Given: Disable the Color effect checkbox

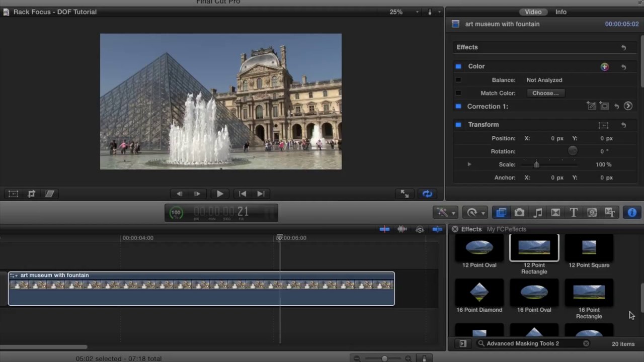Looking at the screenshot, I should [x=458, y=66].
